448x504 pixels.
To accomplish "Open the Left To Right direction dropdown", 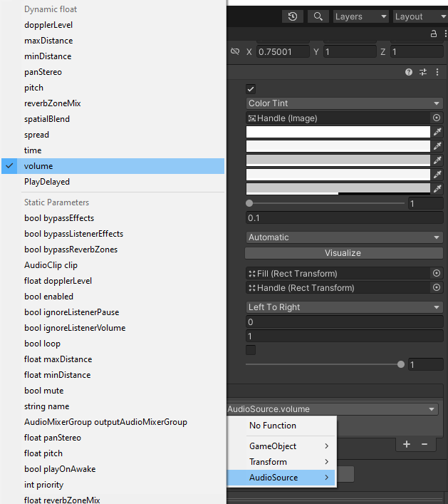I will [345, 307].
